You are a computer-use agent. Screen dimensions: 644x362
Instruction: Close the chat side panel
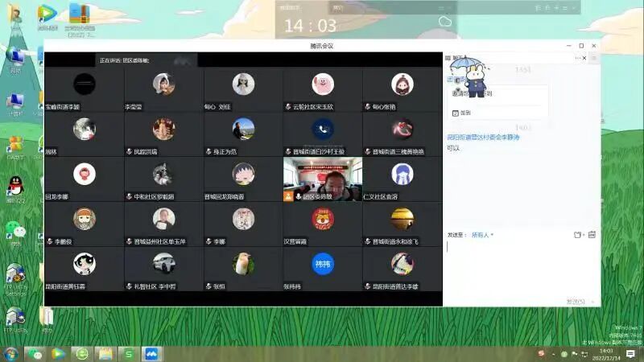584,58
